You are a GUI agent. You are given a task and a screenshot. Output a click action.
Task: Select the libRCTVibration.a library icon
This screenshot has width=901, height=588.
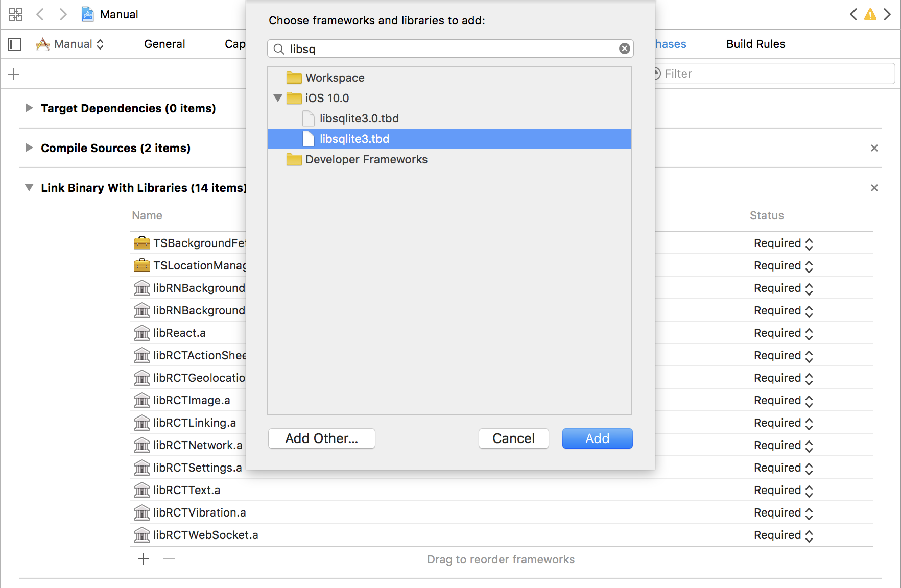tap(142, 512)
